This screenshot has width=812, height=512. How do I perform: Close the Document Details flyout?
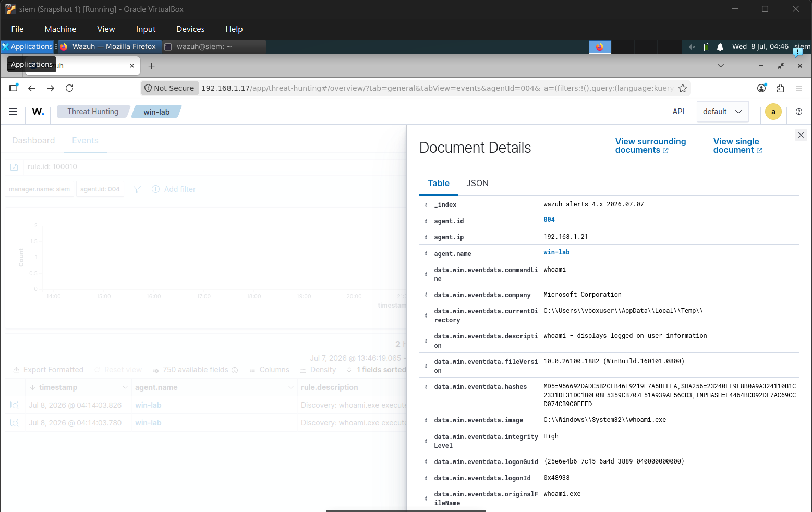click(x=801, y=135)
